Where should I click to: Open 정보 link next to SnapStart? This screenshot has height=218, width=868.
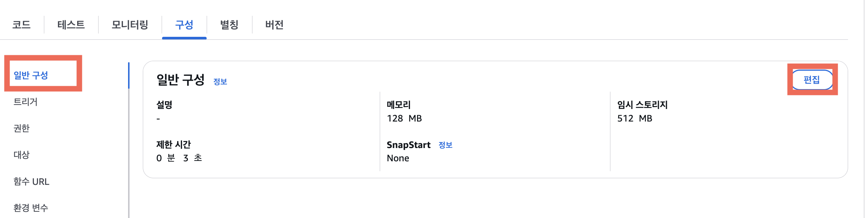click(445, 145)
